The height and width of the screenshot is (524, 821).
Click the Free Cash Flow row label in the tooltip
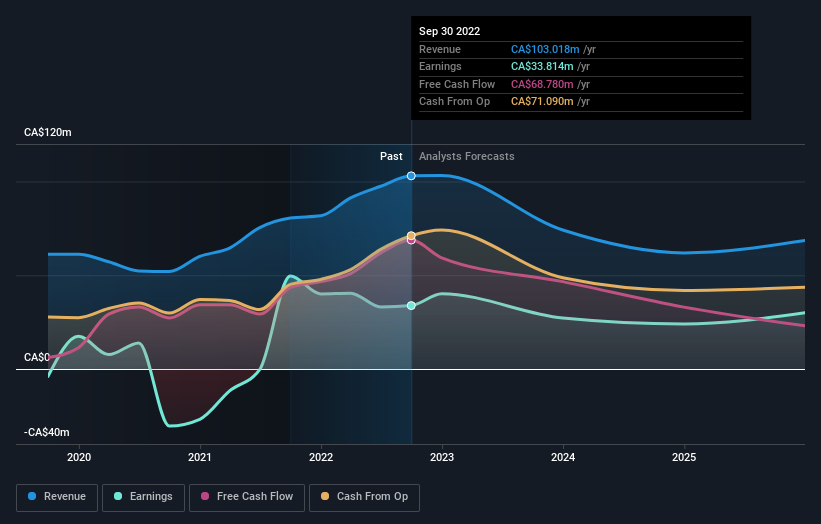tap(457, 84)
